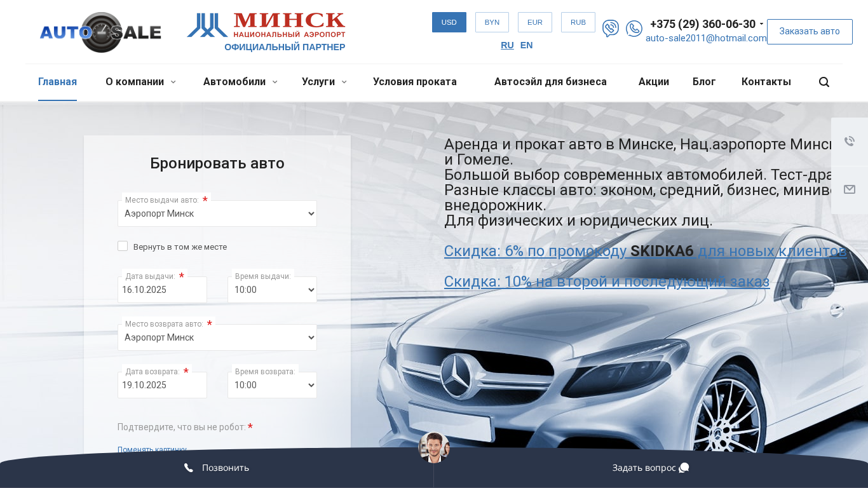Open 'Место возврата авто' dropdown

[x=217, y=337]
